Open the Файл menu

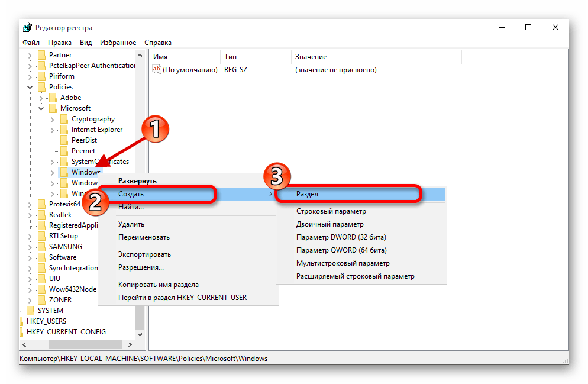pyautogui.click(x=31, y=43)
